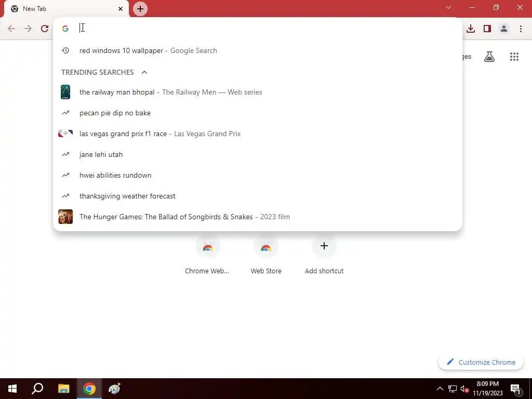Screen dimensions: 532x399
Task: Open Customize Chrome button
Action: [x=481, y=362]
